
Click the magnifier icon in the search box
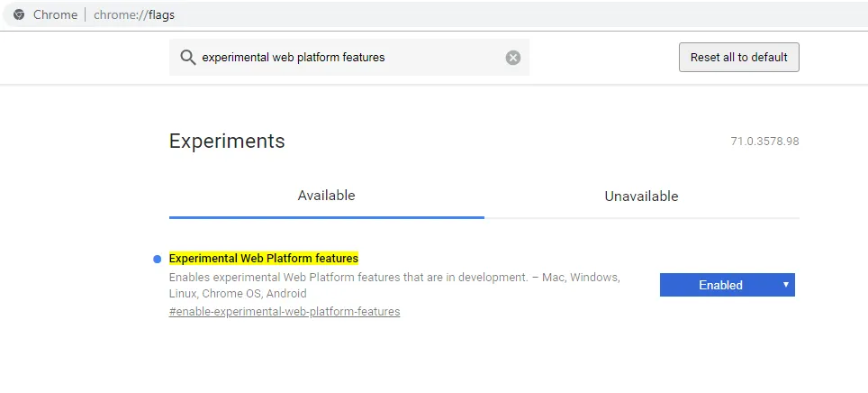click(187, 58)
